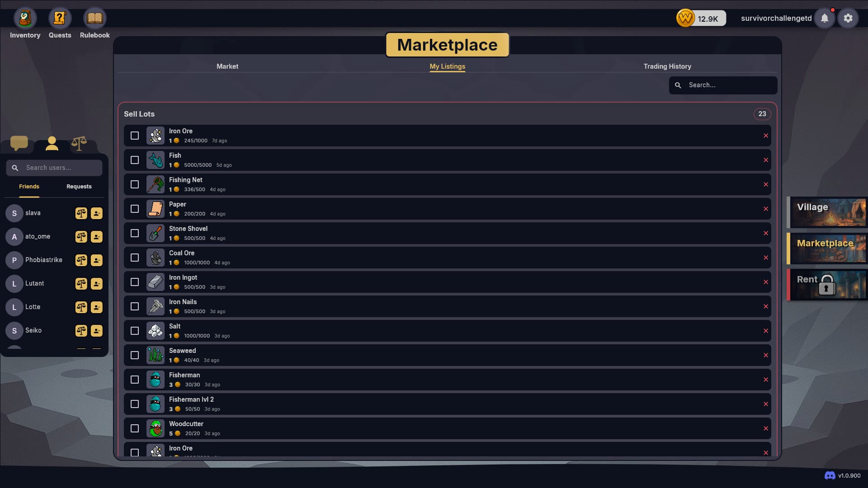This screenshot has width=868, height=488.
Task: Select the Fishing Net listing checkbox
Action: click(134, 184)
